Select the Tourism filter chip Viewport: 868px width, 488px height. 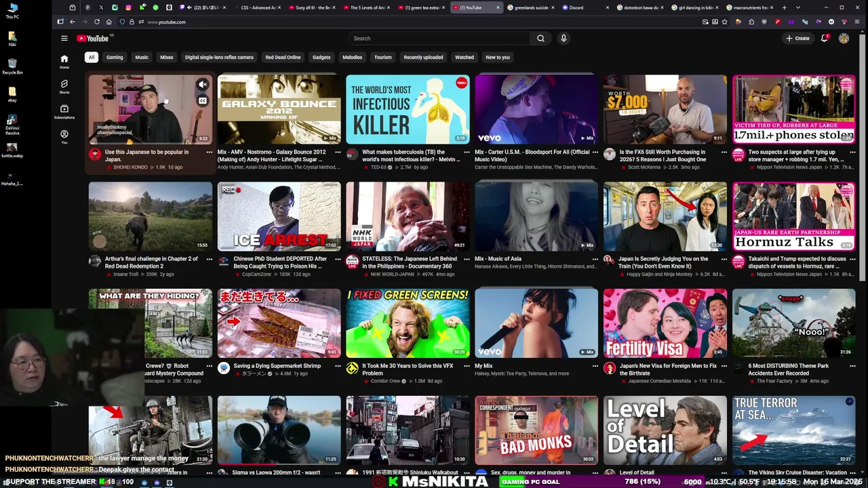pyautogui.click(x=383, y=58)
